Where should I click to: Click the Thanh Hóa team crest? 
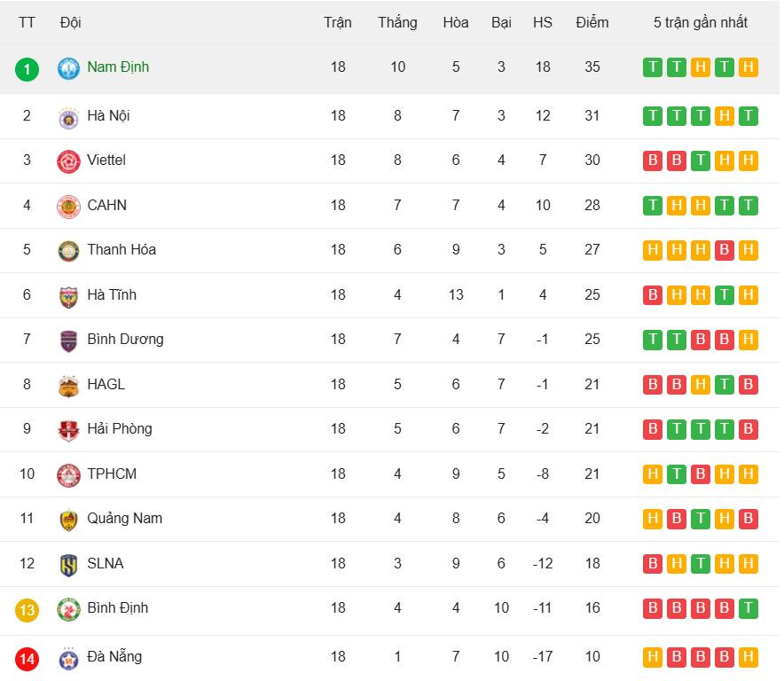click(x=68, y=251)
